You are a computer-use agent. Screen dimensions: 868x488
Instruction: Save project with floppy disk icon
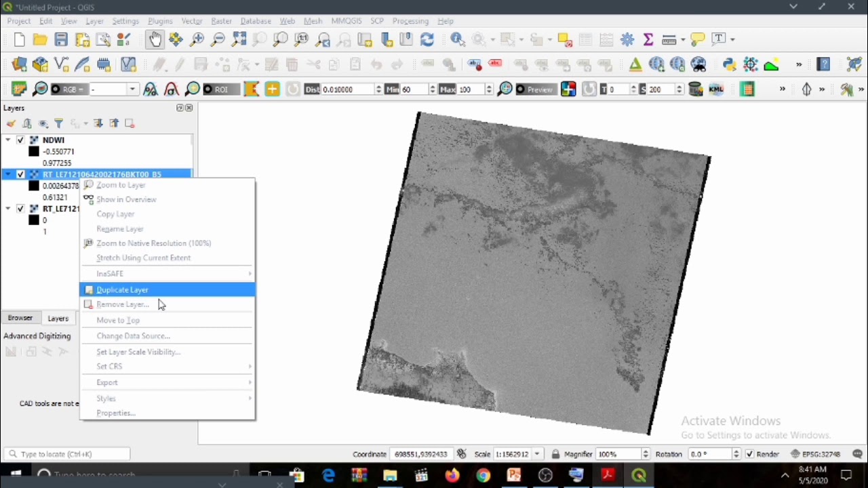(x=61, y=39)
